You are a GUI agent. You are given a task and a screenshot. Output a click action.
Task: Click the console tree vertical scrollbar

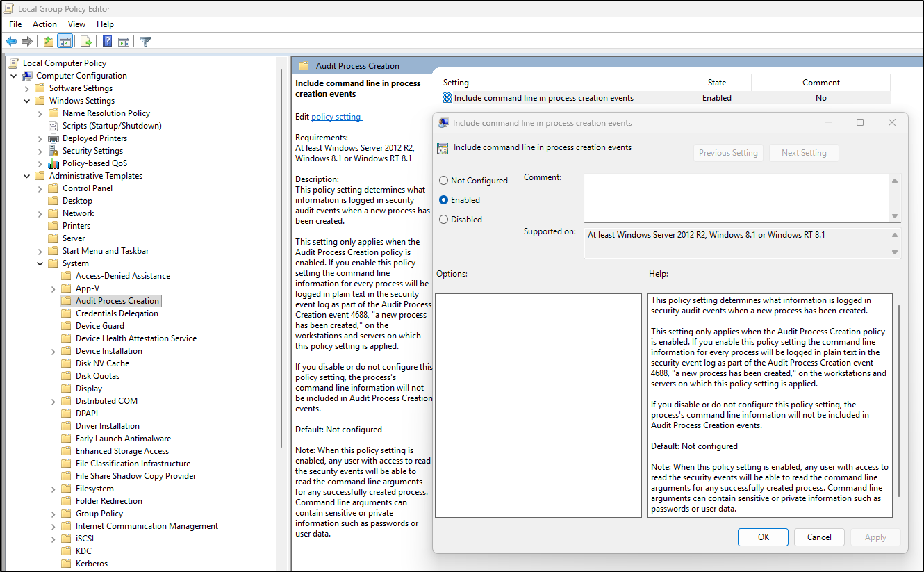281,257
